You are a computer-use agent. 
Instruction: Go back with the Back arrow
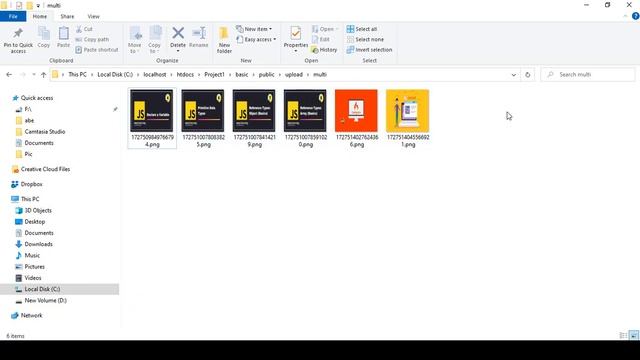pos(9,75)
